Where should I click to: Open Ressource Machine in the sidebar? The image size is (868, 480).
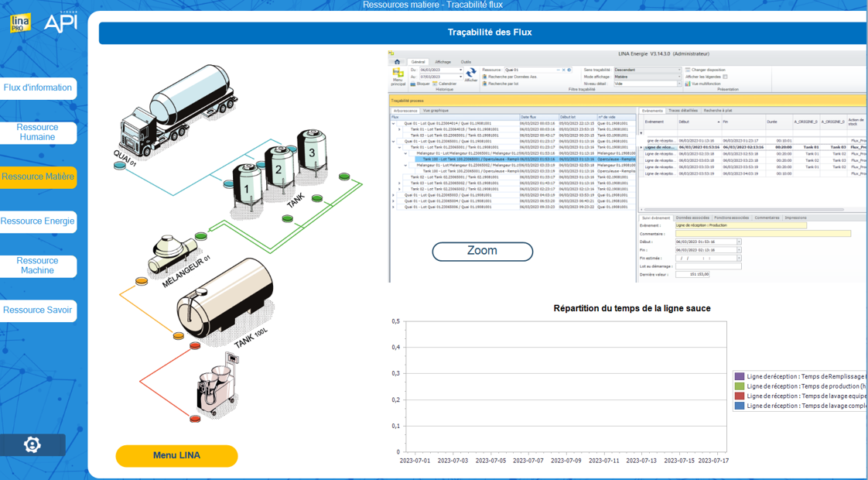38,266
